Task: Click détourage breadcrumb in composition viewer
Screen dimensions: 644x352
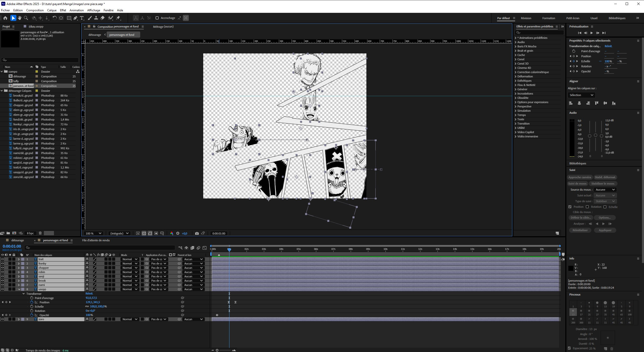Action: pyautogui.click(x=95, y=35)
